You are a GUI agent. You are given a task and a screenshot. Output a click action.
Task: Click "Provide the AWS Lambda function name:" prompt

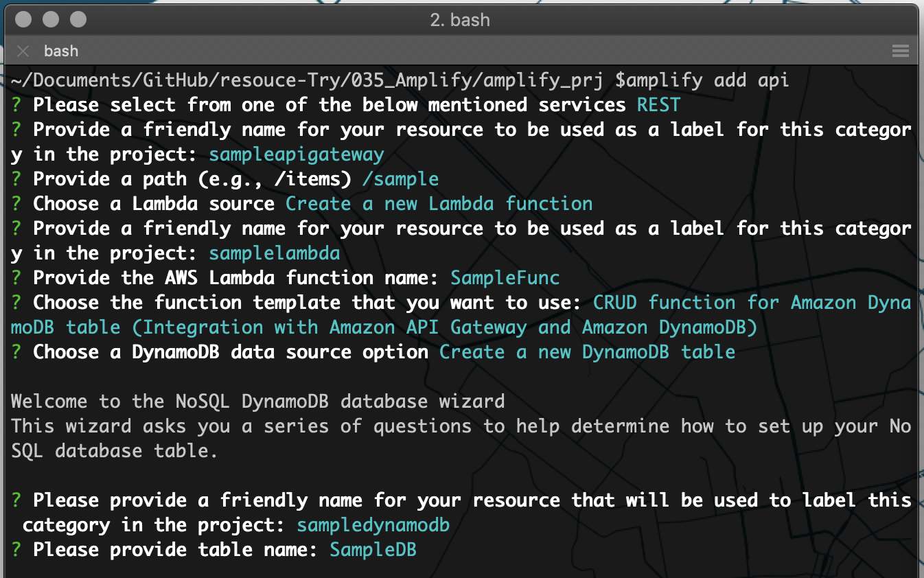[x=236, y=278]
